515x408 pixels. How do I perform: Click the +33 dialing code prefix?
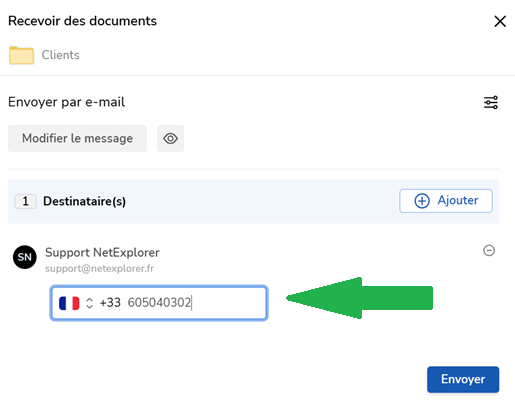(110, 303)
